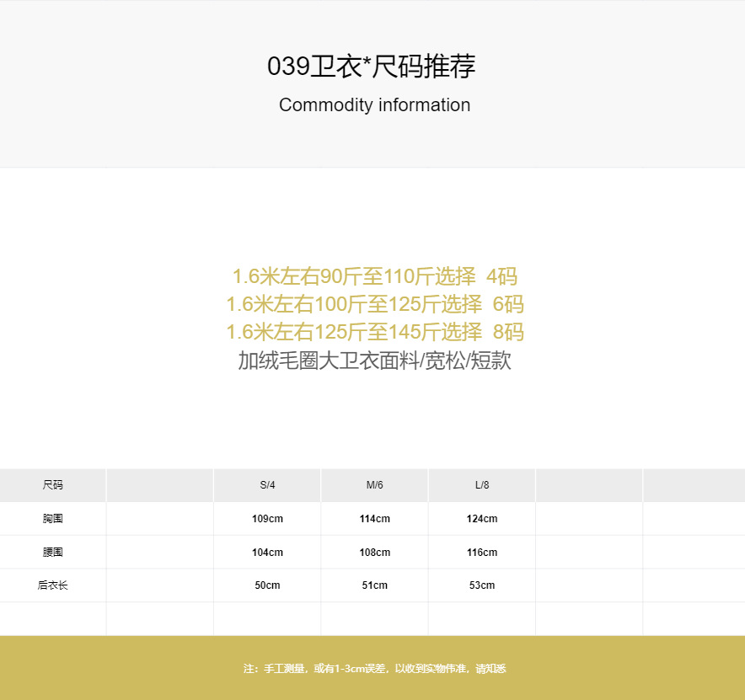Select the 'M/6' column header
Screen dimensions: 745x700
[374, 485]
